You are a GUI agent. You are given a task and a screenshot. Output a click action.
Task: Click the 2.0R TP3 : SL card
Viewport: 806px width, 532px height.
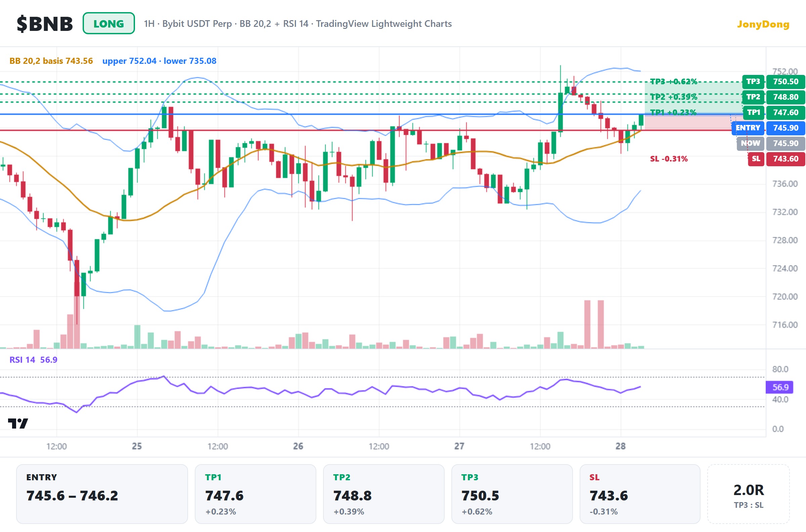coord(748,494)
